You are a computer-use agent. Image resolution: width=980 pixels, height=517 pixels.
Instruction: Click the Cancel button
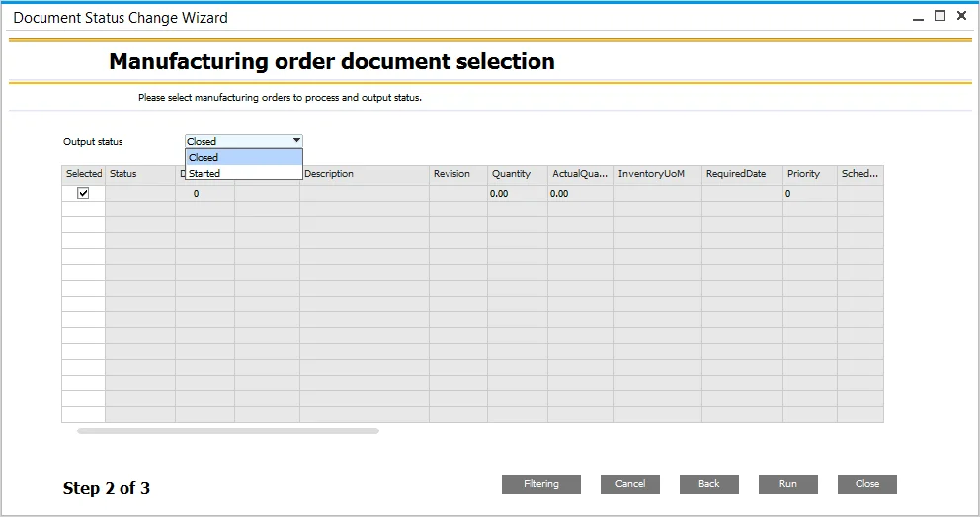point(629,484)
